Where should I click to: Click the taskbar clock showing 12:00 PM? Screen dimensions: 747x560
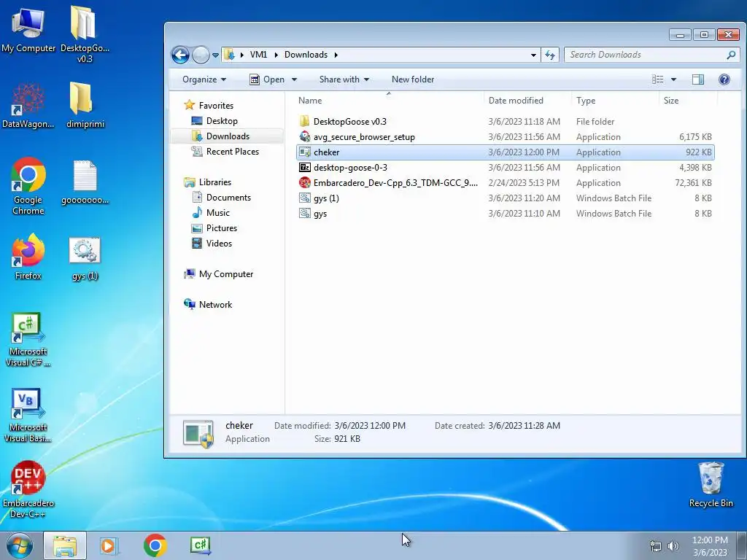click(x=710, y=545)
